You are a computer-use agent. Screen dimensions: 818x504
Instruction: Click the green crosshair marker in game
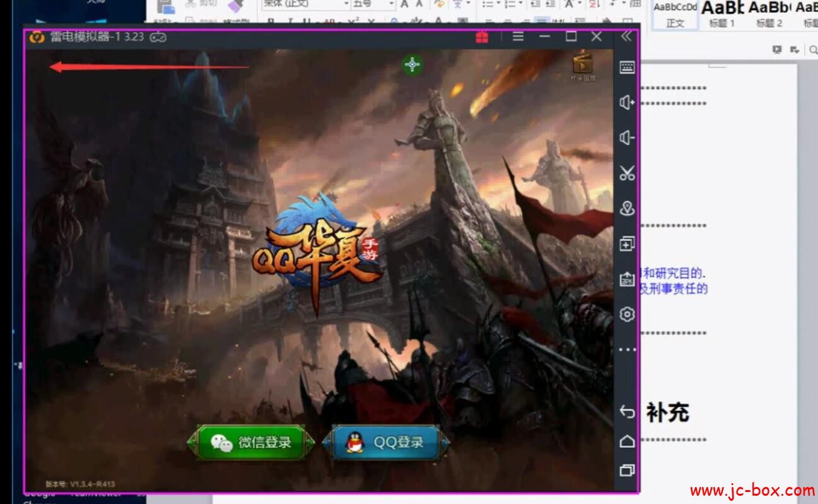coord(412,64)
